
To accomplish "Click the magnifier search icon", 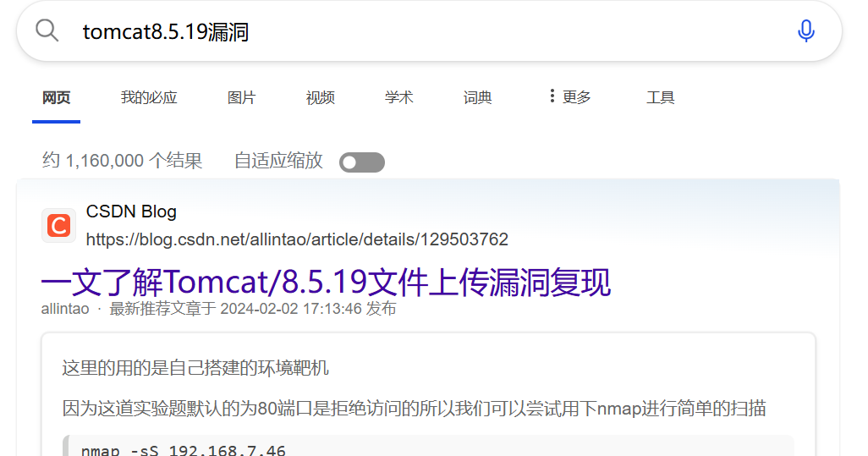I will pos(47,30).
